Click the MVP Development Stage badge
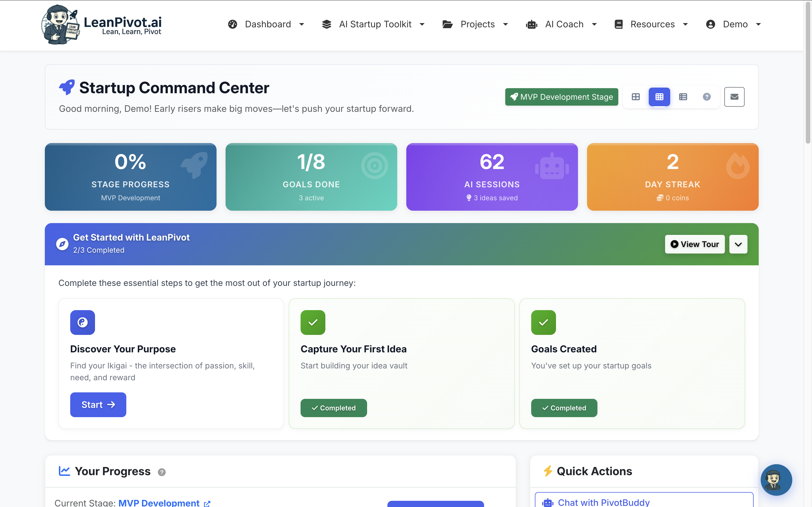812x507 pixels. point(561,97)
